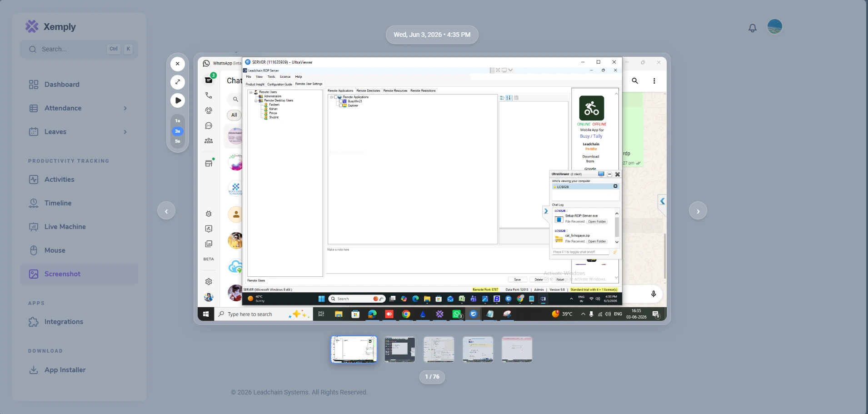
Task: Click the WhatsApp chat search magnifier at top right
Action: pyautogui.click(x=635, y=81)
